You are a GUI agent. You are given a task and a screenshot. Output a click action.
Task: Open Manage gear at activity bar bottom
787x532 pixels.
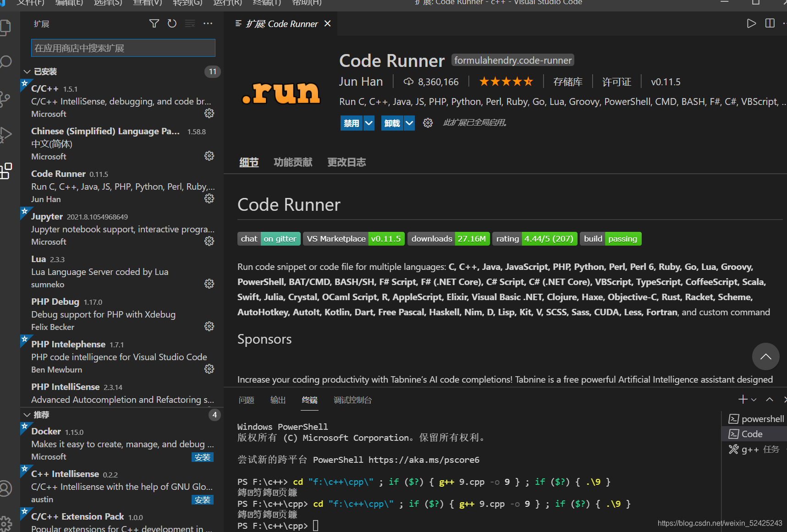[x=5, y=523]
